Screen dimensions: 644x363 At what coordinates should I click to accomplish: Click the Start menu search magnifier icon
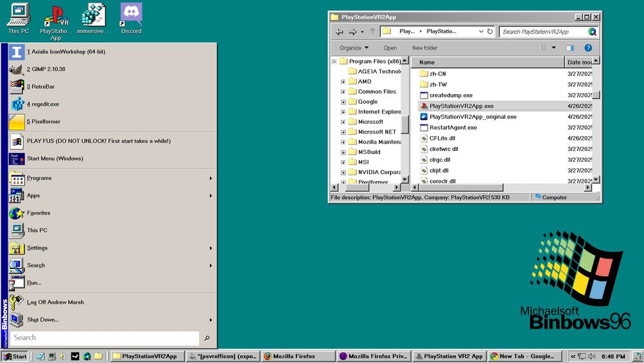click(207, 338)
